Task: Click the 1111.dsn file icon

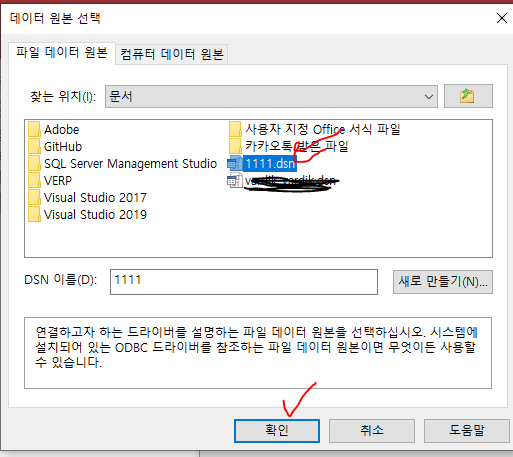Action: (x=235, y=163)
